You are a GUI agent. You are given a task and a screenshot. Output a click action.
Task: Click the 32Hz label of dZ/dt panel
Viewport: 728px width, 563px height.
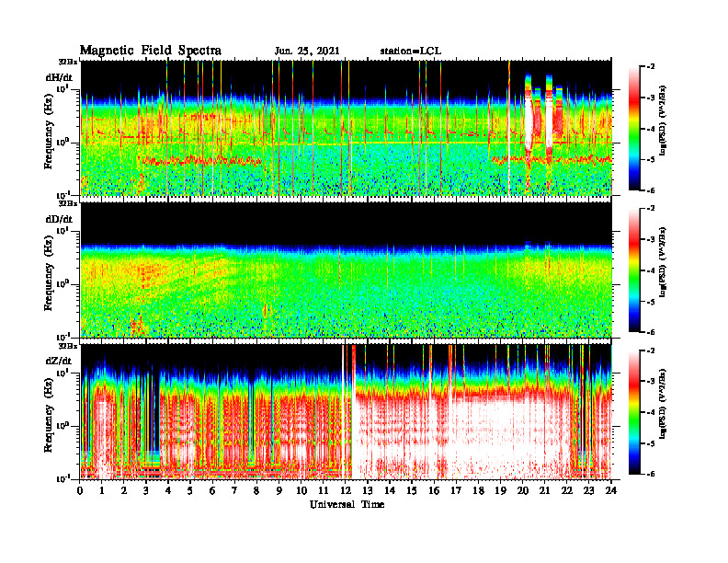pyautogui.click(x=67, y=345)
